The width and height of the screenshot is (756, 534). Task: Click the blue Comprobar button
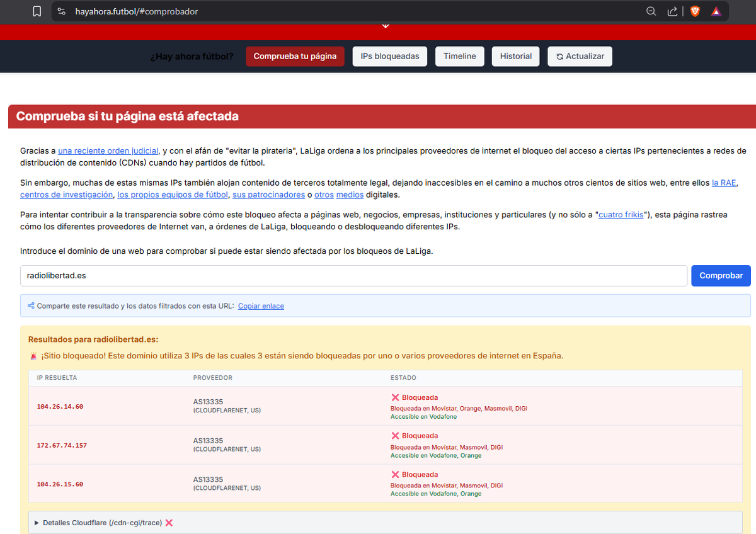tap(721, 276)
